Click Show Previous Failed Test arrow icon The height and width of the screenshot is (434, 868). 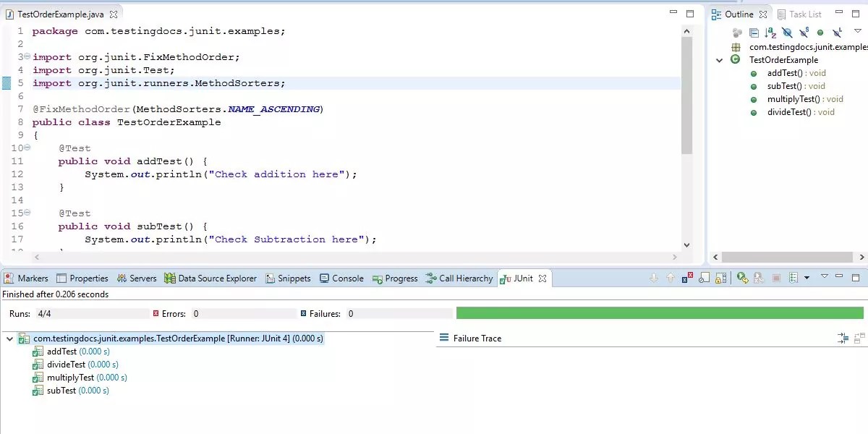[671, 278]
